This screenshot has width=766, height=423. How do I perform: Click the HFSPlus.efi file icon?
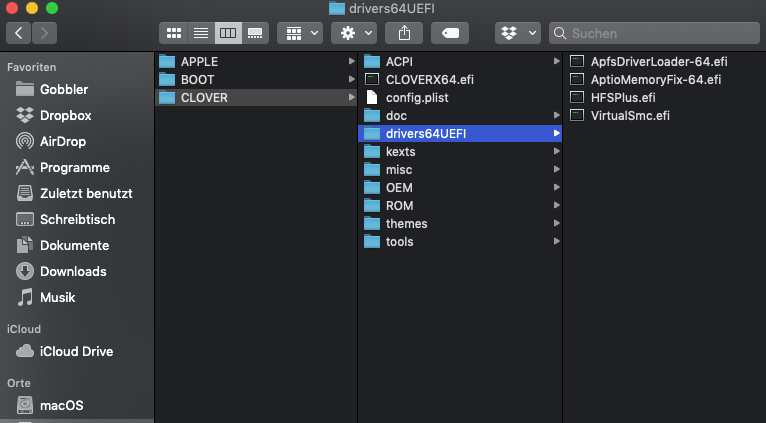pyautogui.click(x=577, y=97)
